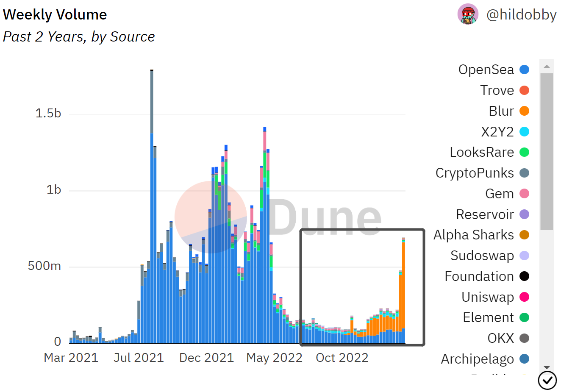Click the Reservoir legend dot
This screenshot has height=392, width=561.
coord(524,214)
